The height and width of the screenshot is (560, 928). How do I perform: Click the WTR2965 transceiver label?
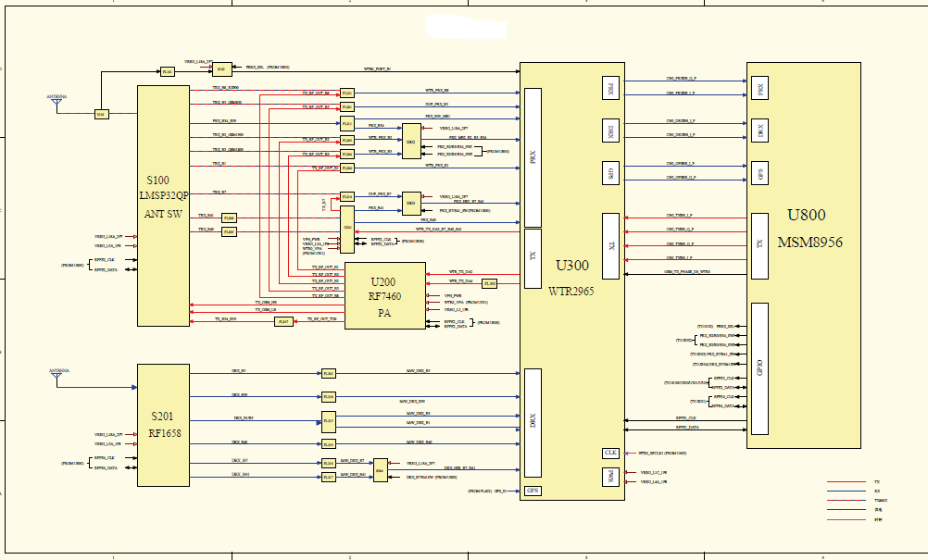571,291
